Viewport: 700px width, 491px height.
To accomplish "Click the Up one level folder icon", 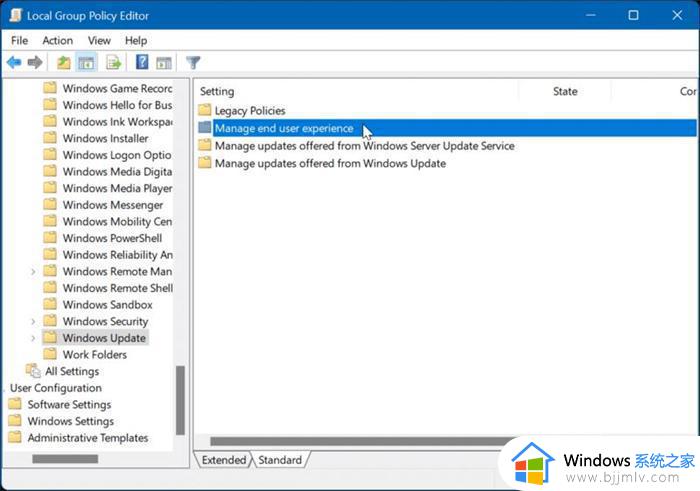I will point(64,62).
